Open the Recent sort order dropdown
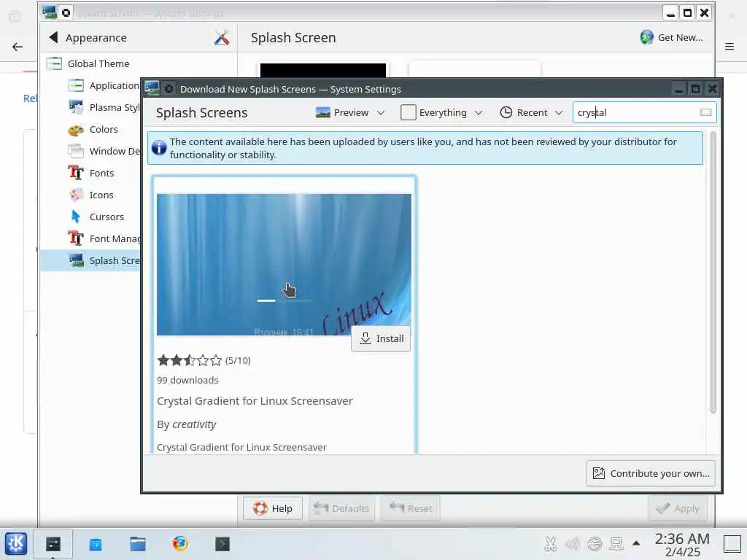The height and width of the screenshot is (560, 747). (x=531, y=113)
